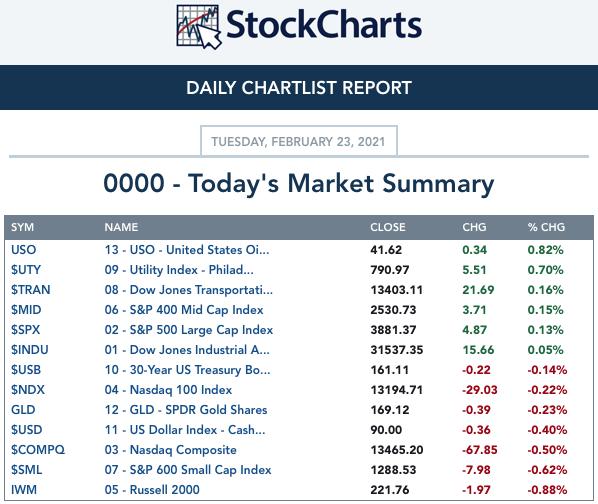Open the Today's Market Summary heading

[x=299, y=183]
